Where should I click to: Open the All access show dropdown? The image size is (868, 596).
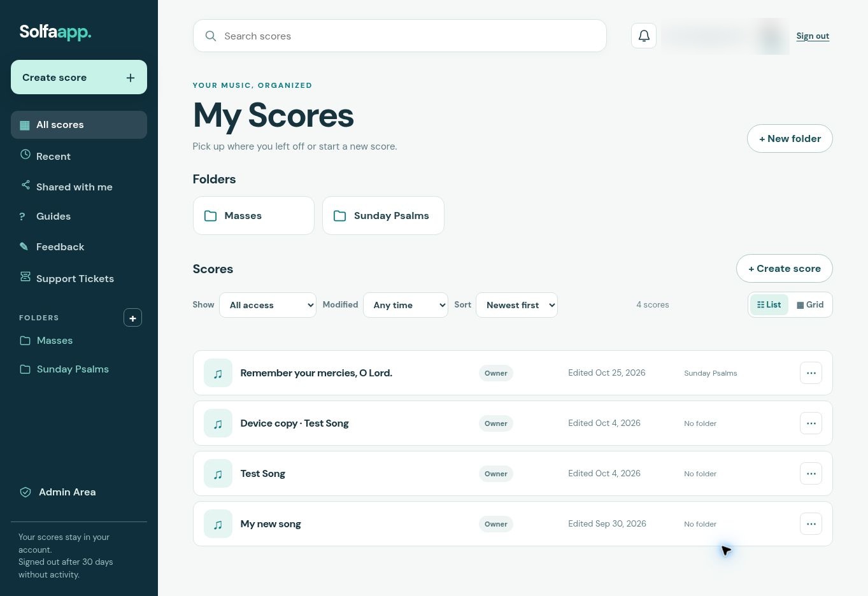[267, 305]
